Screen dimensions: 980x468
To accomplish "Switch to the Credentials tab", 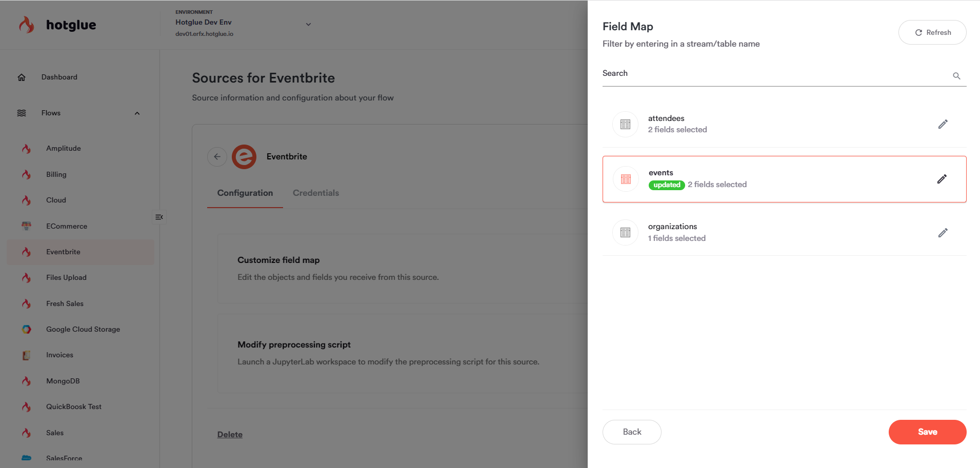I will point(316,193).
